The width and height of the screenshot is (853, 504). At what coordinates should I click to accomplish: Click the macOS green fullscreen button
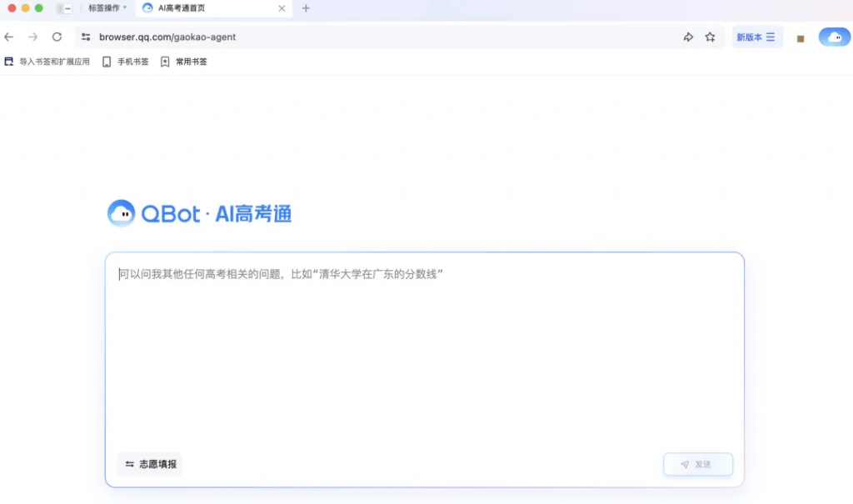pos(38,8)
